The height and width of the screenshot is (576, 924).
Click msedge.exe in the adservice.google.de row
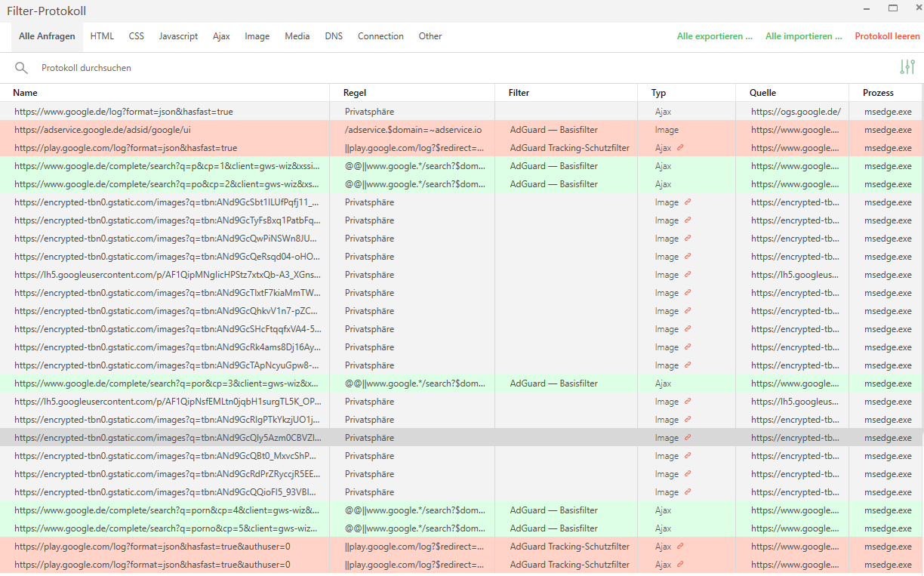(x=888, y=130)
